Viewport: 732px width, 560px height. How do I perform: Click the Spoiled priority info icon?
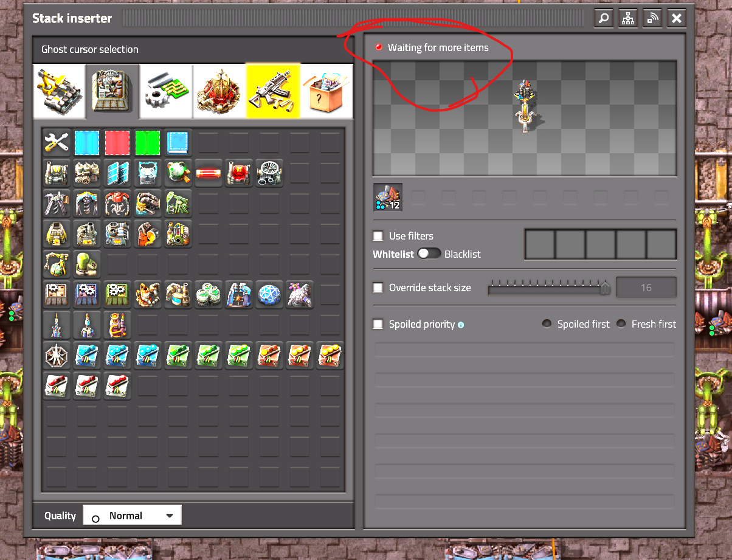click(461, 325)
